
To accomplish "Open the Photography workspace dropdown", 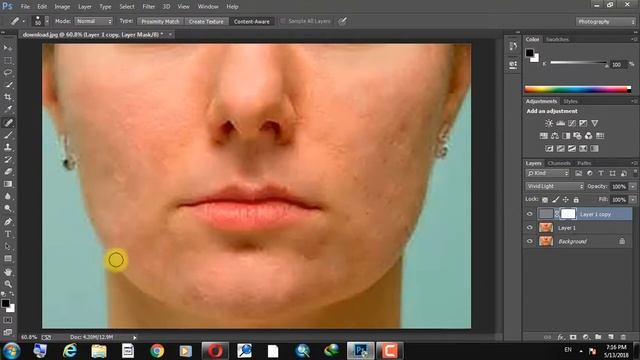I will (606, 22).
